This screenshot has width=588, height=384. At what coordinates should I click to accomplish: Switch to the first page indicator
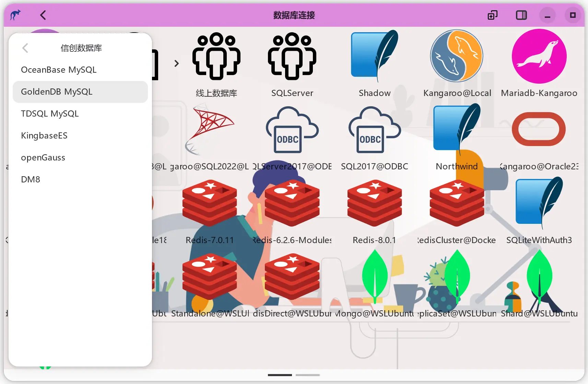point(280,375)
